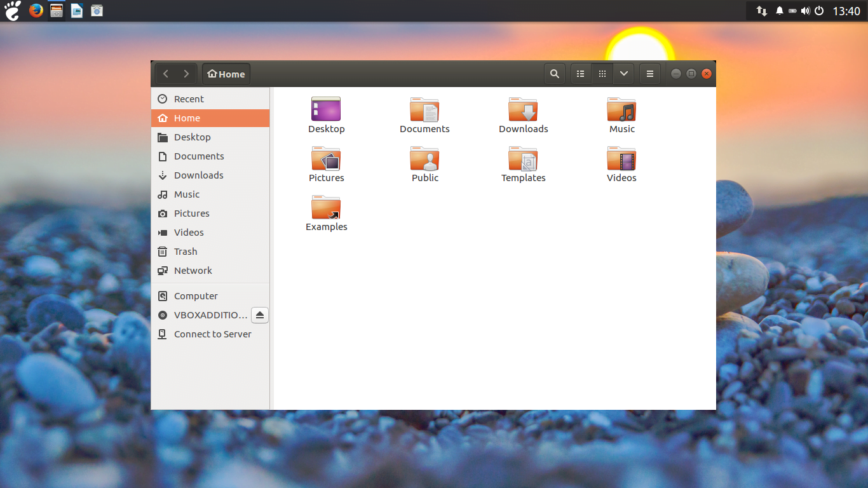
Task: Switch to list view
Action: pyautogui.click(x=581, y=74)
